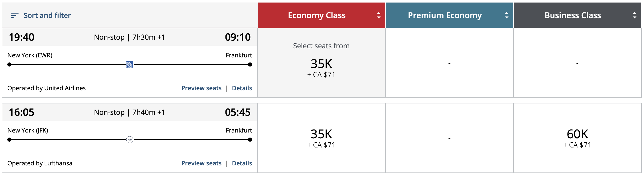644x175 pixels.
Task: Click the EWR departure dot on the route line
Action: 9,64
